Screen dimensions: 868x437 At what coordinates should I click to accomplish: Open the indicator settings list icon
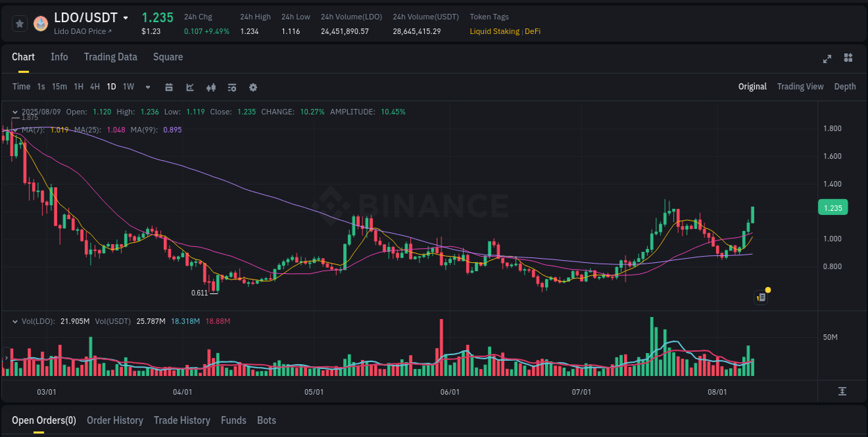point(231,87)
